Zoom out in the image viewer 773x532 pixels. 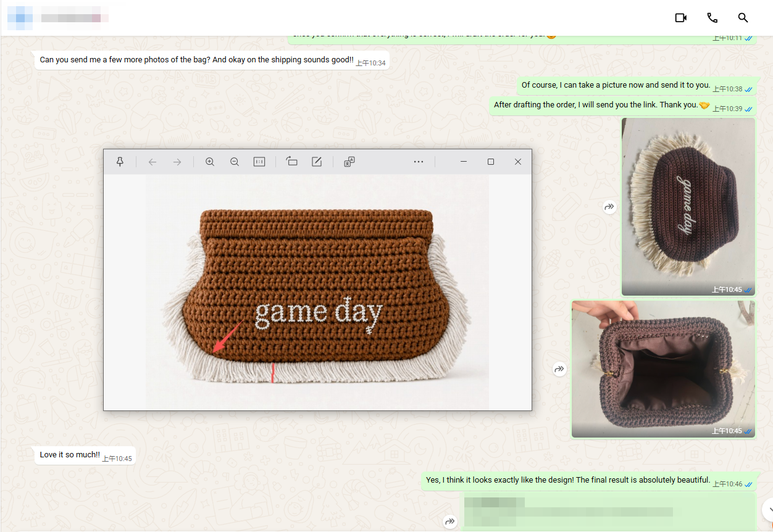pyautogui.click(x=235, y=162)
